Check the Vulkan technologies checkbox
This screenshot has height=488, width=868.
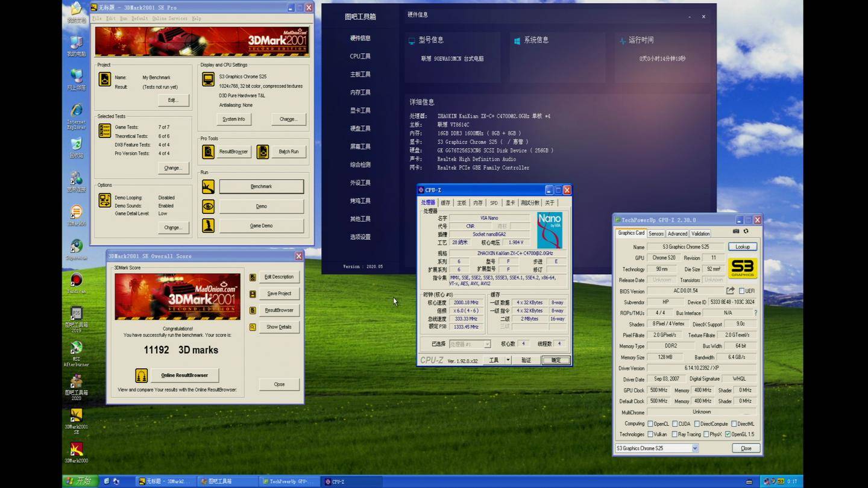click(650, 434)
